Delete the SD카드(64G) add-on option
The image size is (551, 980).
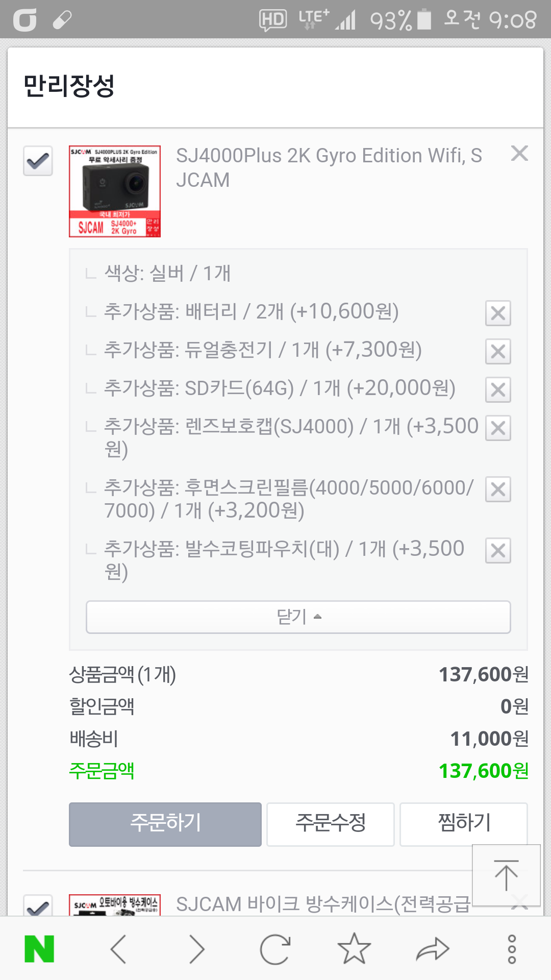point(498,390)
